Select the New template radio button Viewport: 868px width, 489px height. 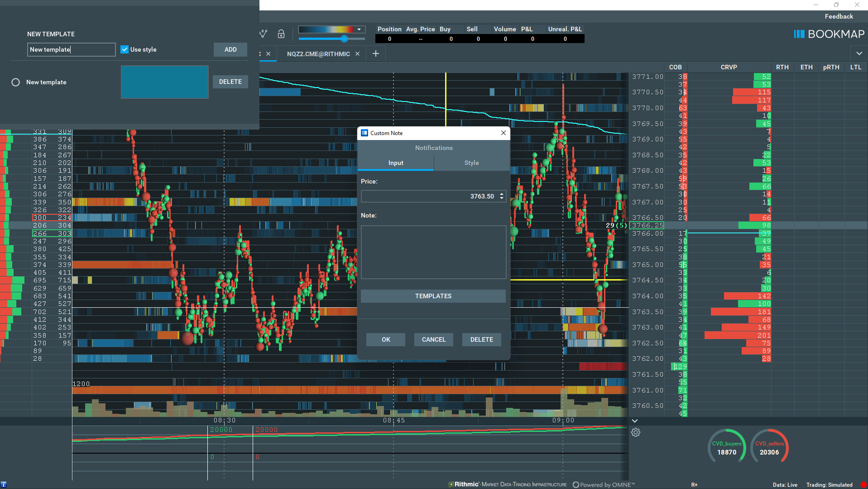[16, 82]
